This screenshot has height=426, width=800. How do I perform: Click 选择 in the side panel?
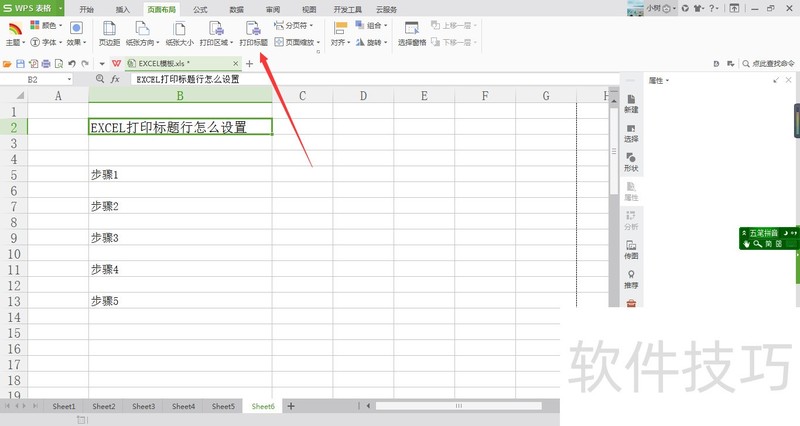(x=631, y=133)
